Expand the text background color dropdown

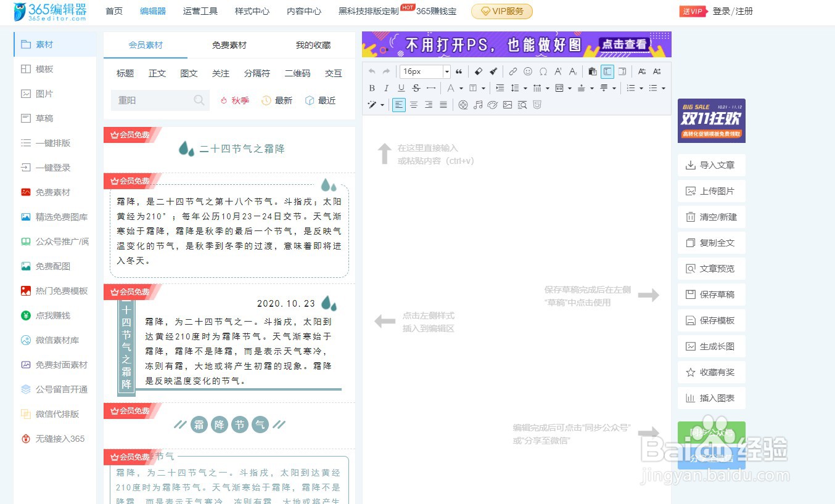point(483,88)
